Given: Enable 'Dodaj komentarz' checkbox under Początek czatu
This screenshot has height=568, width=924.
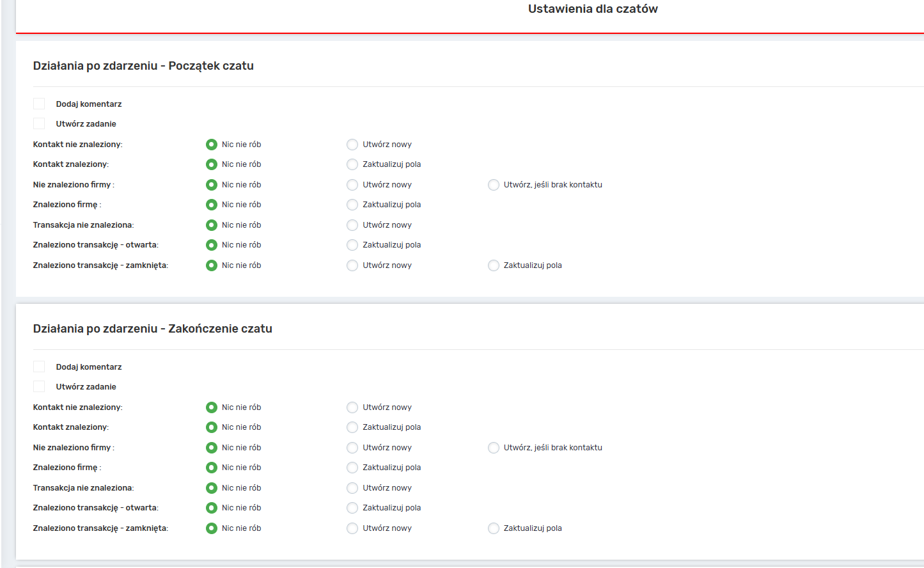Looking at the screenshot, I should [x=39, y=104].
